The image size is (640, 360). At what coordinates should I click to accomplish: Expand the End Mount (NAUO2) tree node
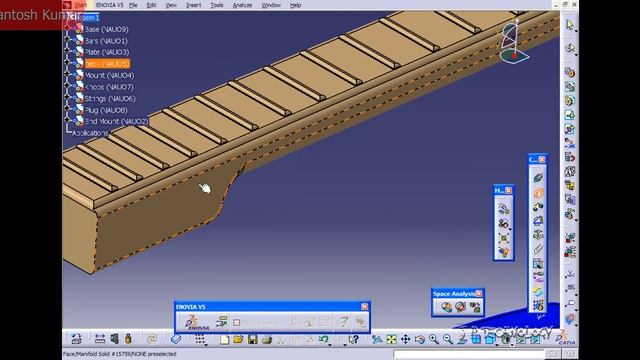pos(68,121)
